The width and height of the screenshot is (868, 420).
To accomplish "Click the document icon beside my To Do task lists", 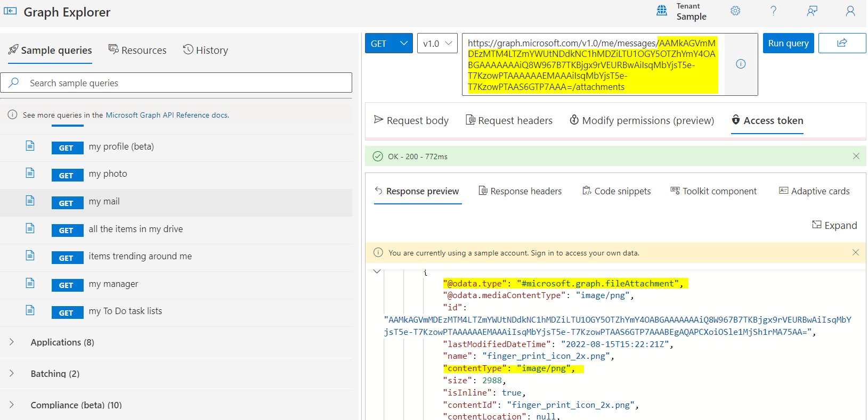I will point(30,310).
